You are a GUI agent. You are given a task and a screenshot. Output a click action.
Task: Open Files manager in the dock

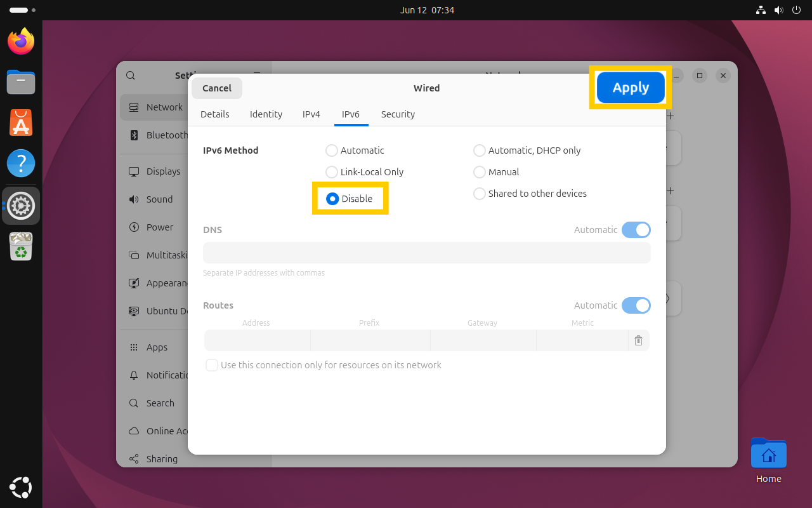point(21,82)
